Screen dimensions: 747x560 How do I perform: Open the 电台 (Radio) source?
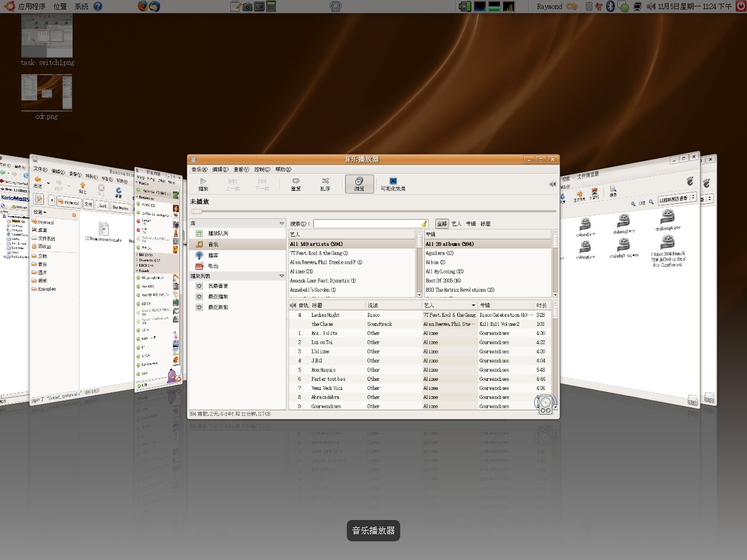coord(213,266)
